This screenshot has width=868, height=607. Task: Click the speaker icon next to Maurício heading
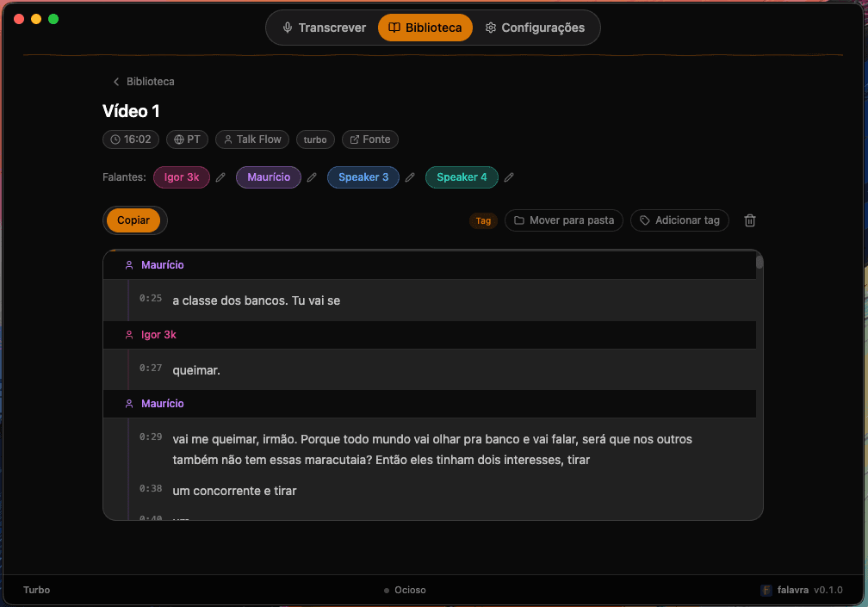129,264
